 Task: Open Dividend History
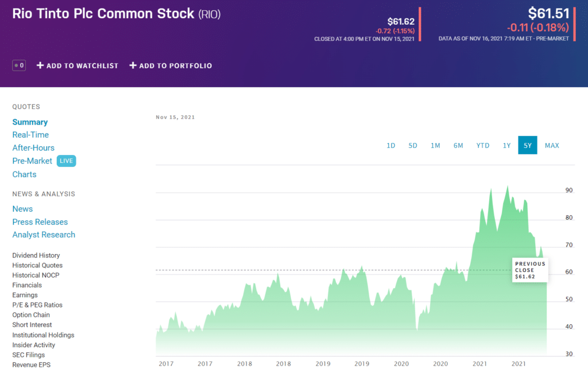(x=36, y=255)
